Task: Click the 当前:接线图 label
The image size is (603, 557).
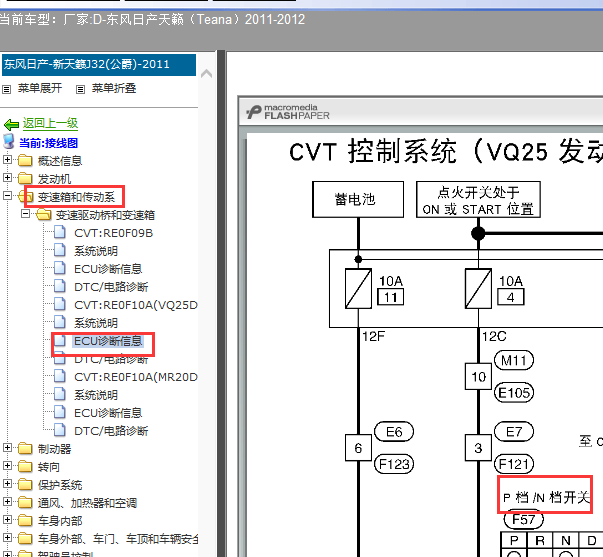Action: coord(48,143)
